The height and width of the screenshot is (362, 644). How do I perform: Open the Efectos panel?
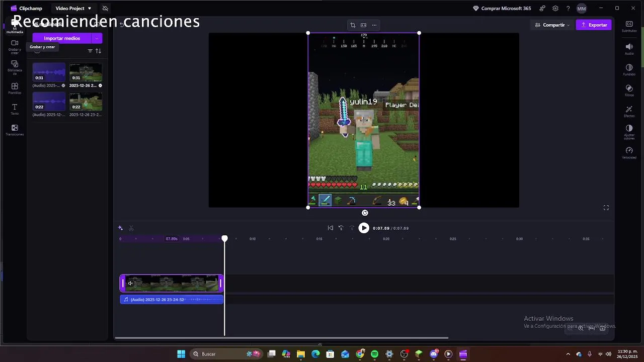click(629, 112)
